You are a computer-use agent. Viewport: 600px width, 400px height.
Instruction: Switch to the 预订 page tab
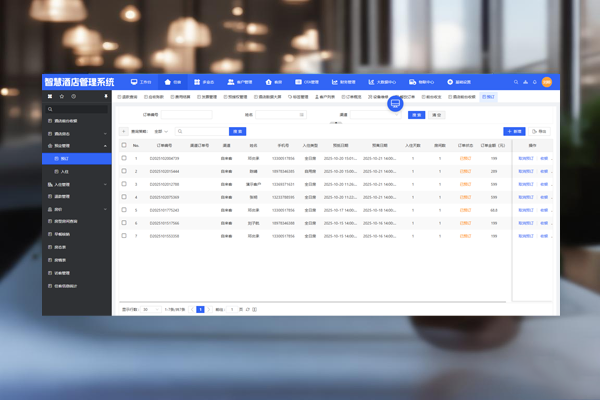pyautogui.click(x=488, y=97)
